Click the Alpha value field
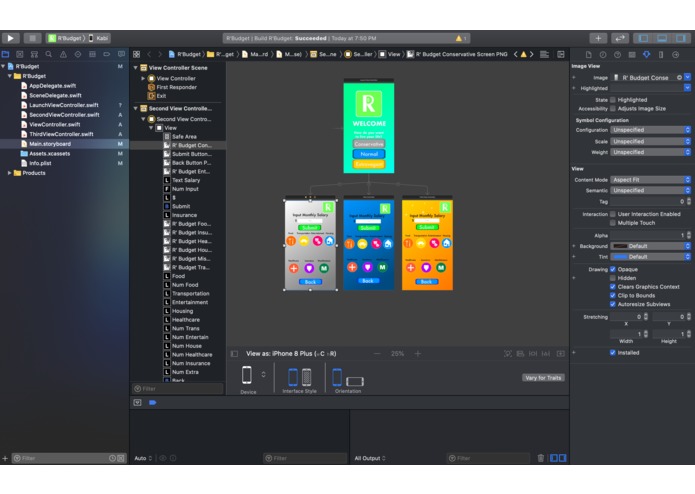Screen dimensions: 695x494 click(x=648, y=235)
